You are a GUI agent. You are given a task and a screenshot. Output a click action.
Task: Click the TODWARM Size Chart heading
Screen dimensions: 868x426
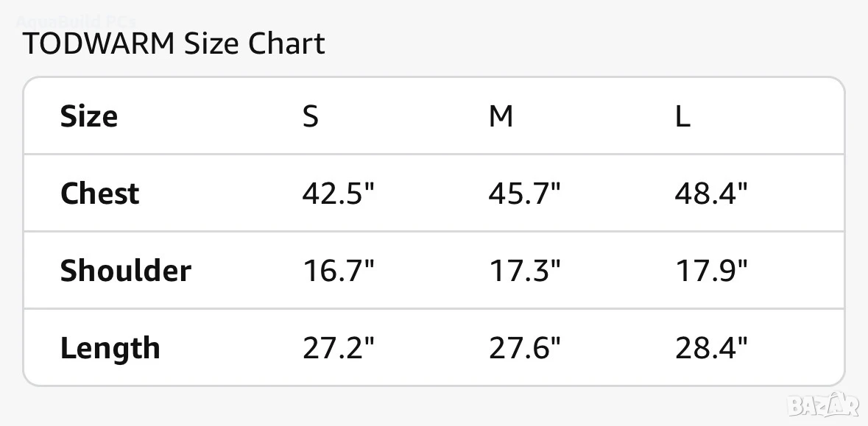(x=174, y=44)
